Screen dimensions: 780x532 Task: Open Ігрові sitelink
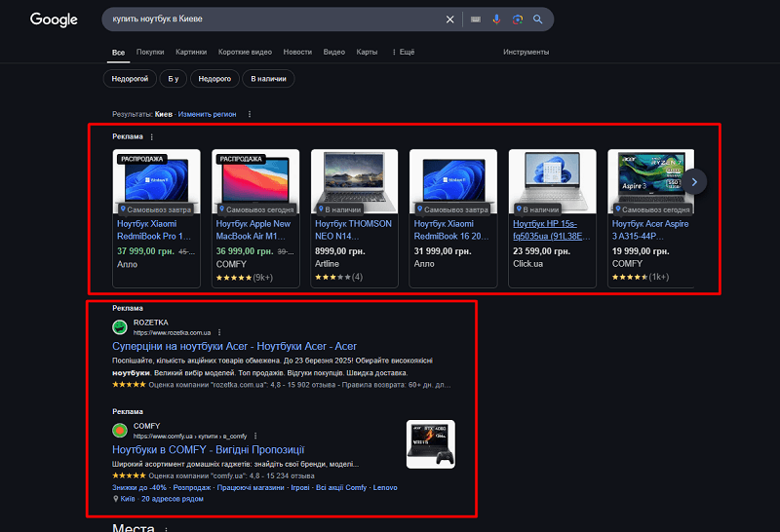click(x=300, y=488)
